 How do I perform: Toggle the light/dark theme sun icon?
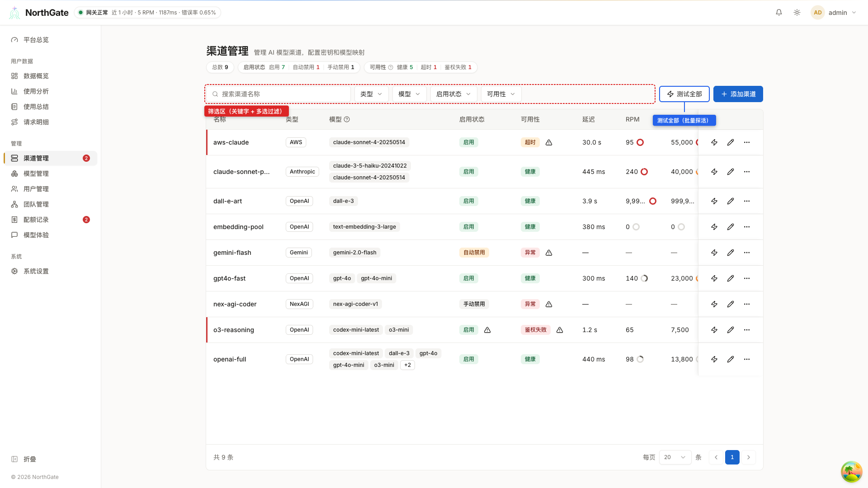pyautogui.click(x=797, y=13)
